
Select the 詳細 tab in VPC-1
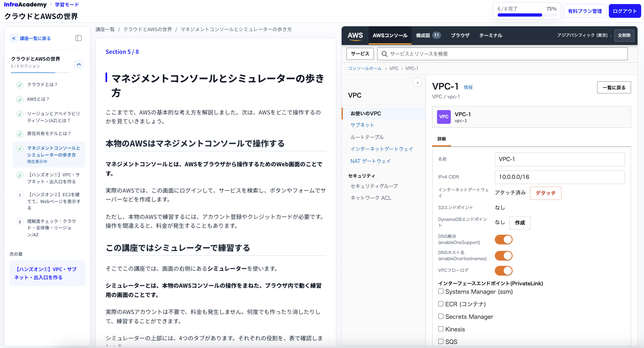[x=441, y=139]
